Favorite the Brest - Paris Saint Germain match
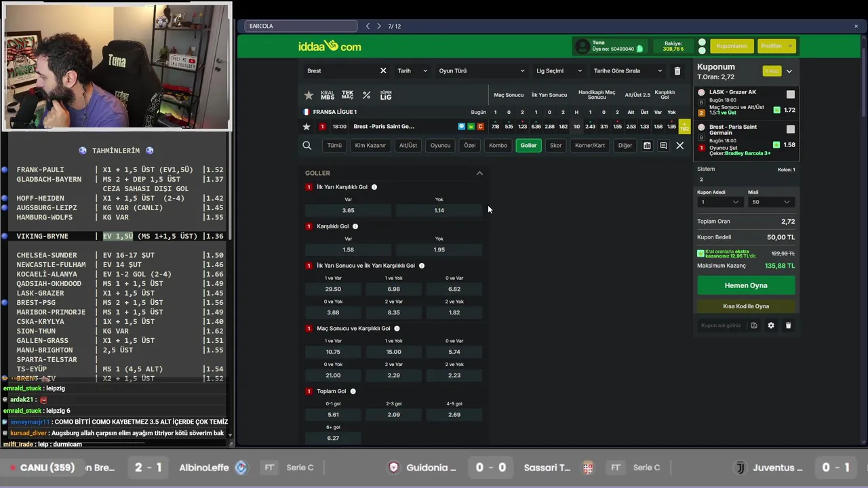The image size is (868, 488). [x=307, y=127]
